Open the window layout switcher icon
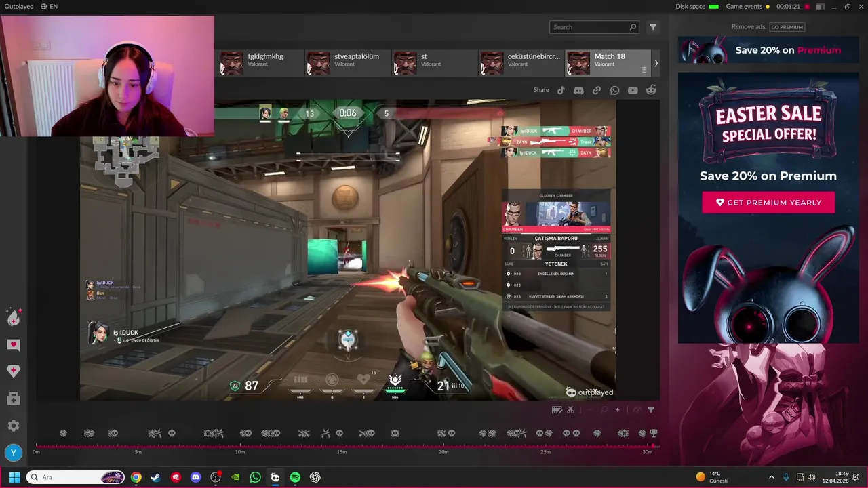 pyautogui.click(x=821, y=7)
